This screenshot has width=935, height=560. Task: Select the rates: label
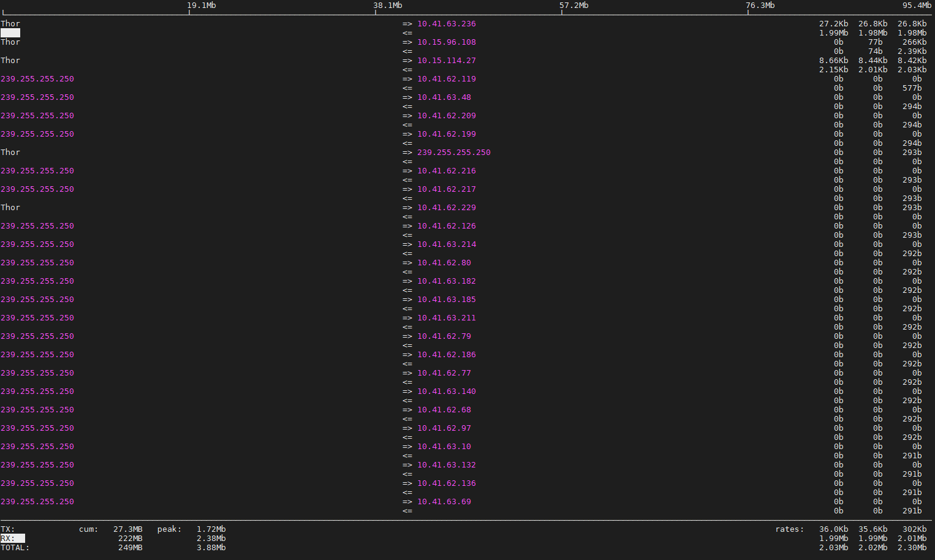(x=790, y=529)
